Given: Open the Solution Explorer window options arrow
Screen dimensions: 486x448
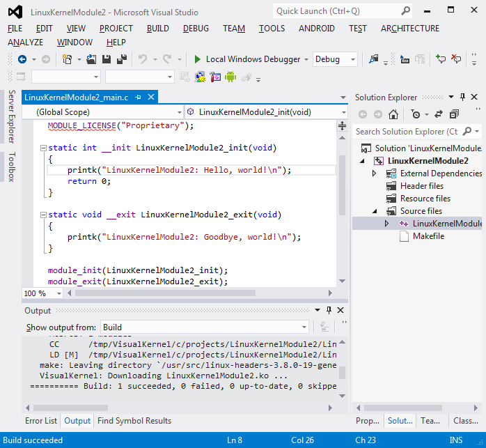Looking at the screenshot, I should point(451,97).
